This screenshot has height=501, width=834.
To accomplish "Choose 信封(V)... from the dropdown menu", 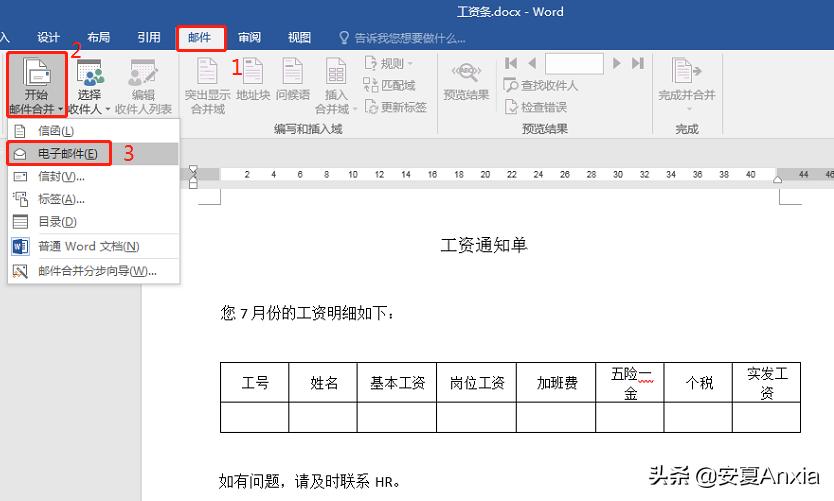I will click(94, 176).
